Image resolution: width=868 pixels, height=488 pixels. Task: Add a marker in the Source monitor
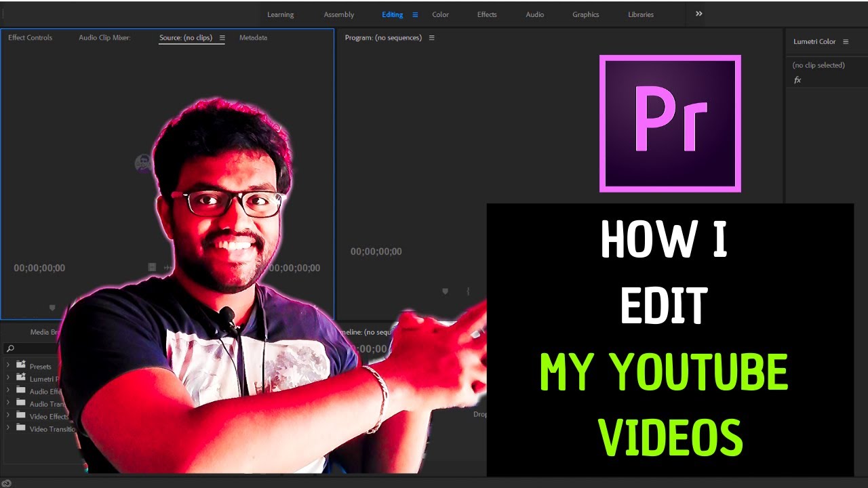52,308
